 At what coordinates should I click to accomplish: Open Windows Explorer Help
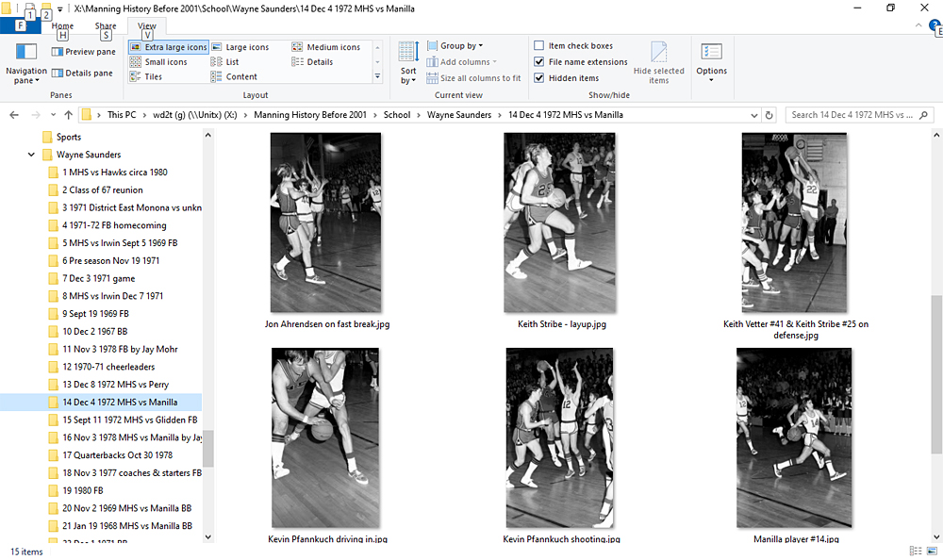pyautogui.click(x=935, y=25)
